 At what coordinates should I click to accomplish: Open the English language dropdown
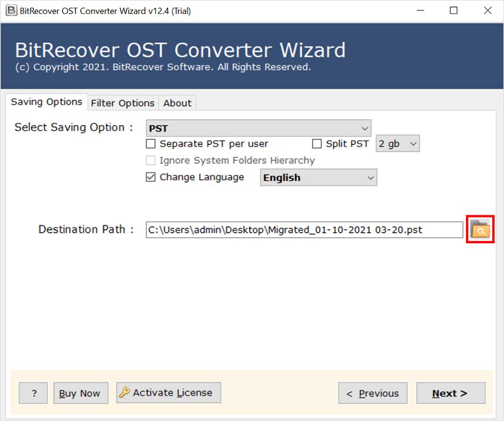click(x=318, y=178)
